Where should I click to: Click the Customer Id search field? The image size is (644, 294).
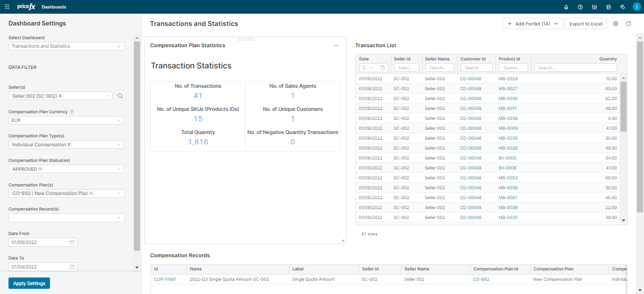(476, 67)
